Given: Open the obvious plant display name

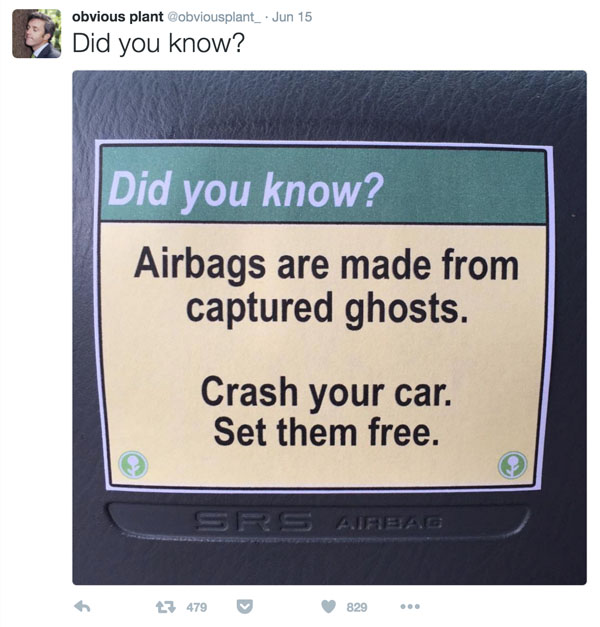Looking at the screenshot, I should click(x=118, y=17).
